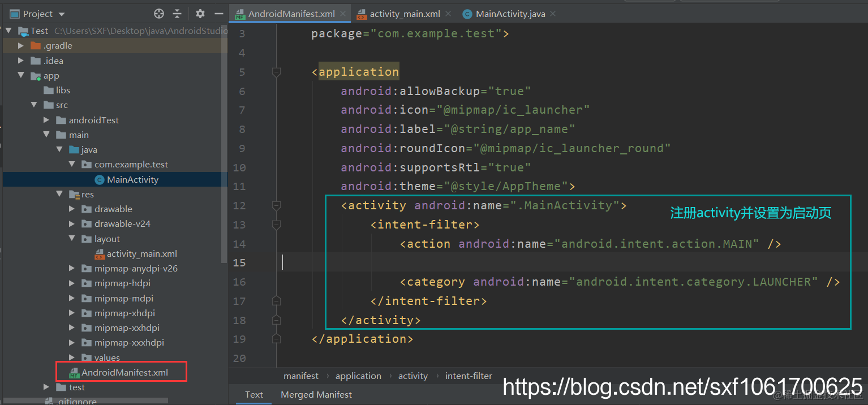Expand the androidTest folder
This screenshot has width=868, height=405.
coord(46,120)
